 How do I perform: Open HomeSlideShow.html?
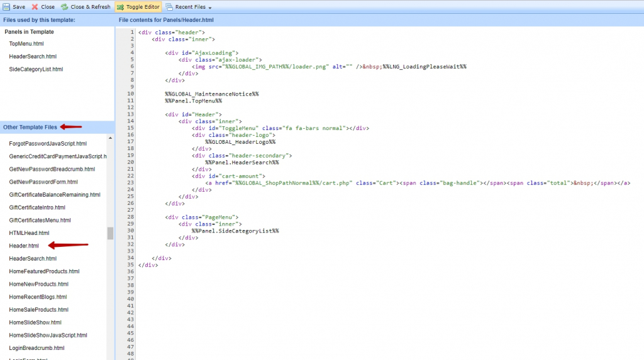(x=35, y=322)
